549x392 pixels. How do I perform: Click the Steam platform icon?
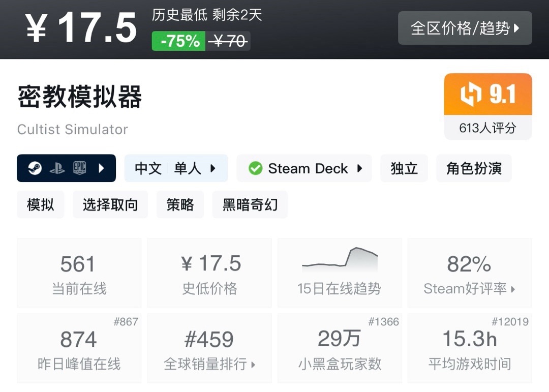coord(35,168)
